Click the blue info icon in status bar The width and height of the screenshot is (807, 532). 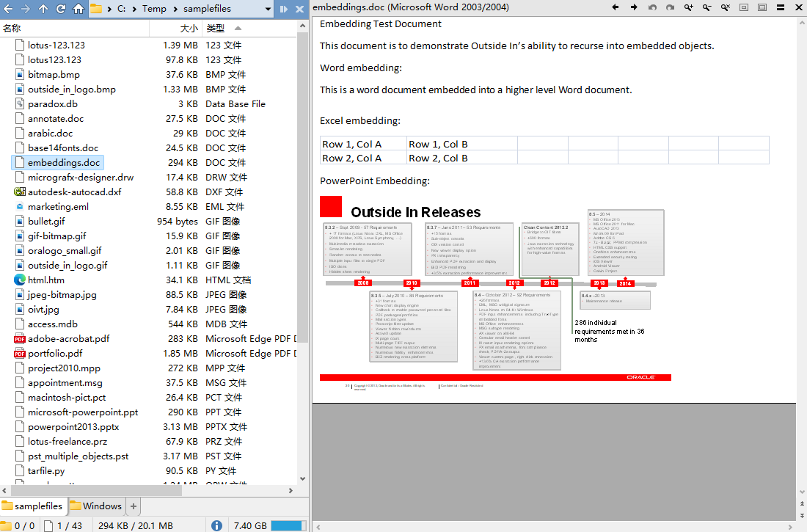tap(216, 525)
